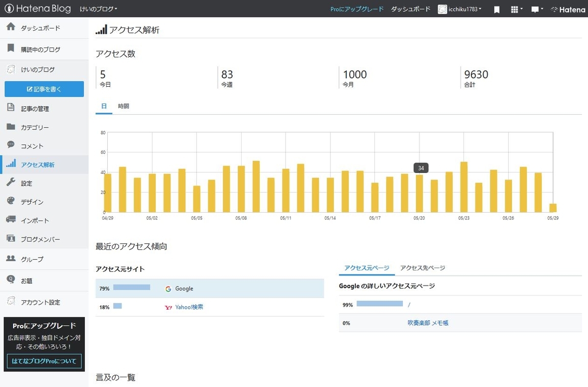The height and width of the screenshot is (387, 588).
Task: Open ダッシュボード from the top bar
Action: pyautogui.click(x=411, y=9)
